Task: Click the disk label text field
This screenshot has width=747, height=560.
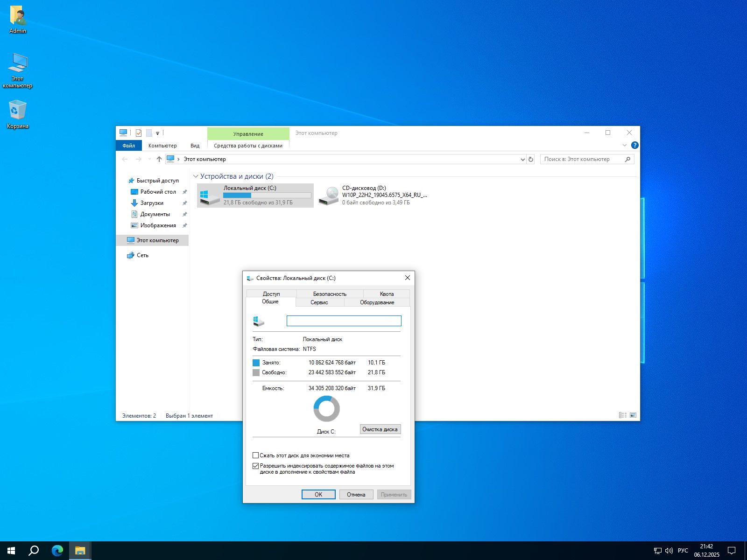Action: click(344, 321)
